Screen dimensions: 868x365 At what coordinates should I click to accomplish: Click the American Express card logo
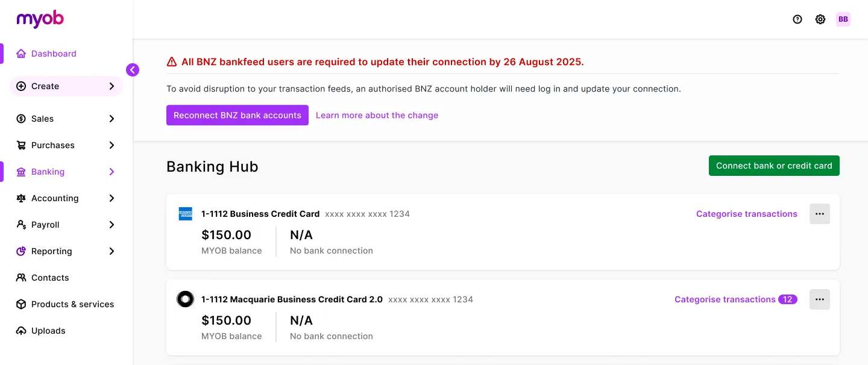pyautogui.click(x=185, y=214)
